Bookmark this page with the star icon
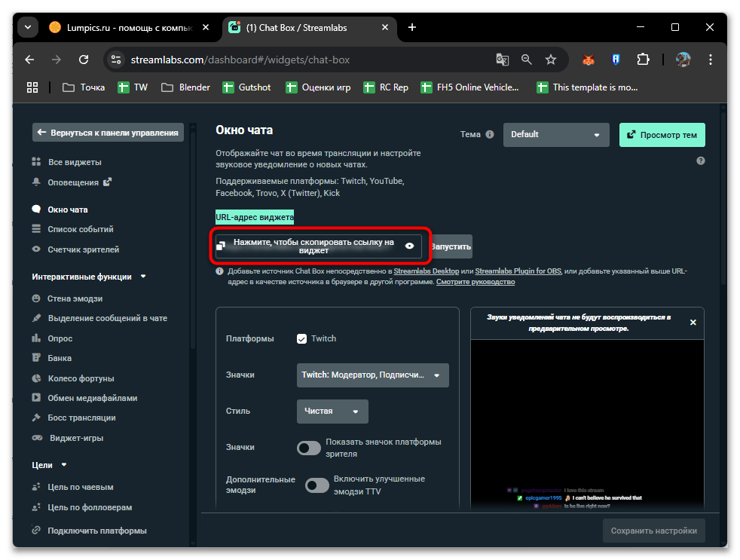 click(551, 60)
